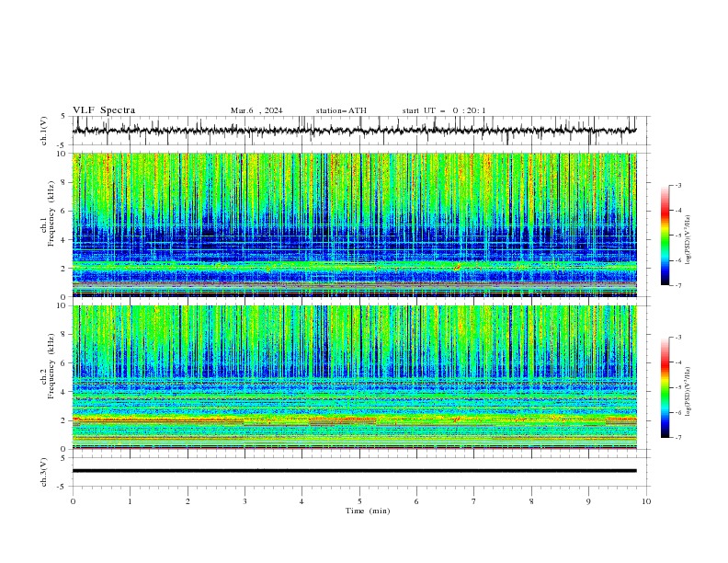
Task: Click the ch.2 spectrogram panel
Action: click(355, 377)
